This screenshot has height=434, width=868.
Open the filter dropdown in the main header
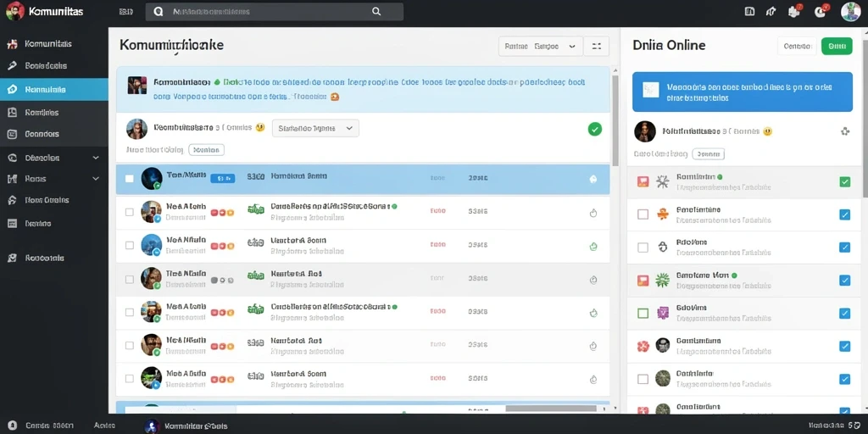point(541,47)
